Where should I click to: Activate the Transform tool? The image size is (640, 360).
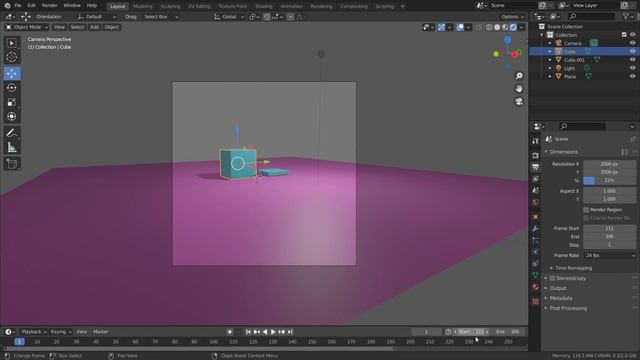(12, 116)
